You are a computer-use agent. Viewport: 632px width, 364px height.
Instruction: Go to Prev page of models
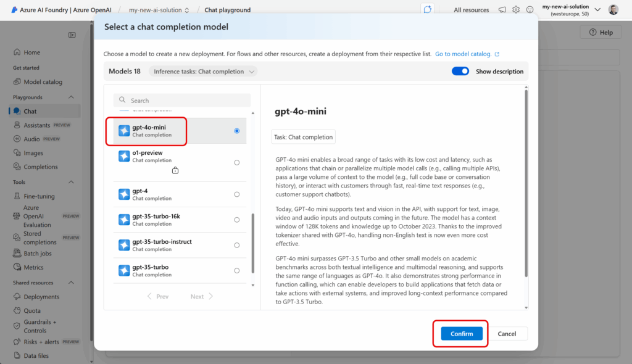(x=157, y=296)
